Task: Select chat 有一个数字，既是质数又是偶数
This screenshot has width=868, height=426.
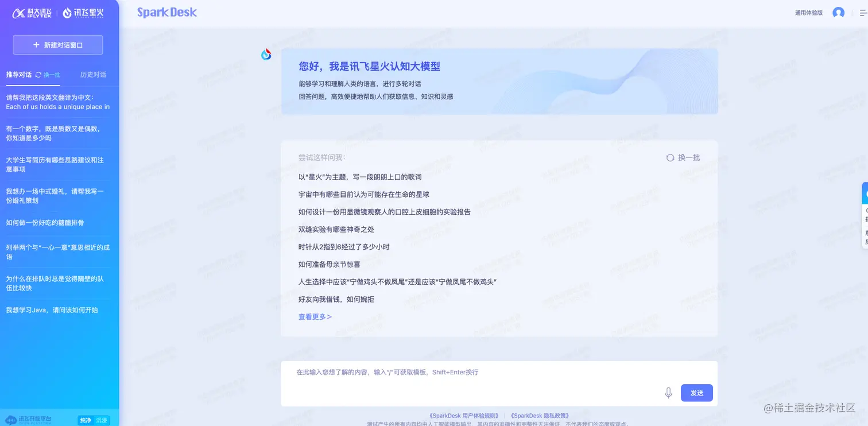Action: 55,133
